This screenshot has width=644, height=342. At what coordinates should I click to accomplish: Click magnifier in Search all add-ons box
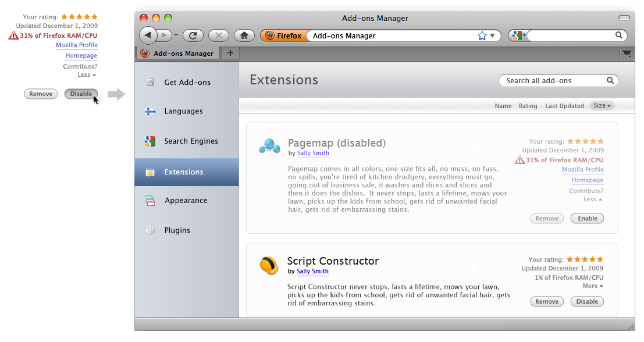click(x=610, y=80)
